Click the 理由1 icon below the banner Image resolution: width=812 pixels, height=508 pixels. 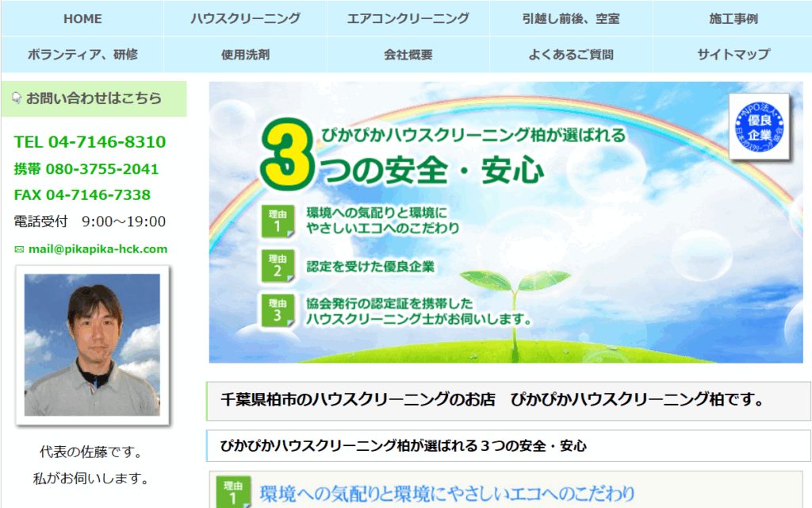[233, 492]
